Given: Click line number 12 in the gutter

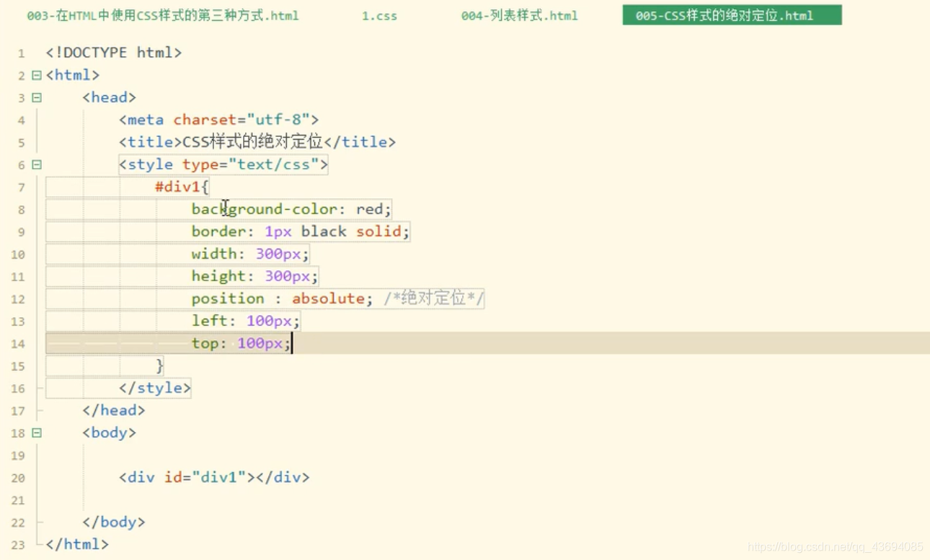Looking at the screenshot, I should [x=18, y=299].
